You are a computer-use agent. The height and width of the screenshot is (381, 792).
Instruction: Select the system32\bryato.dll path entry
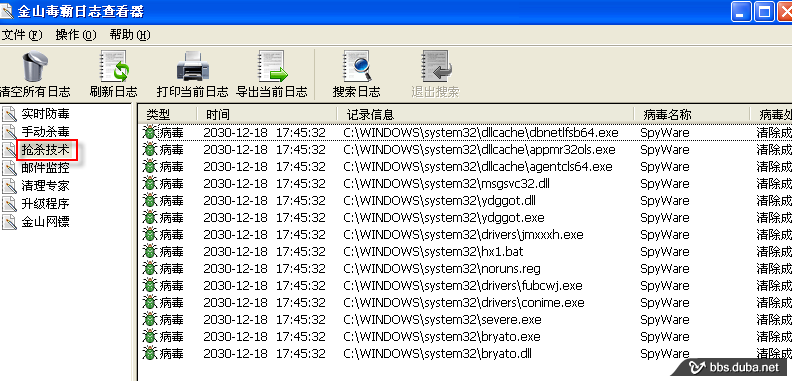(x=437, y=353)
